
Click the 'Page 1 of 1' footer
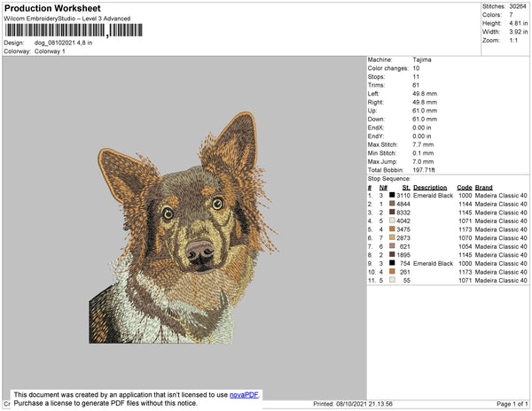click(512, 404)
